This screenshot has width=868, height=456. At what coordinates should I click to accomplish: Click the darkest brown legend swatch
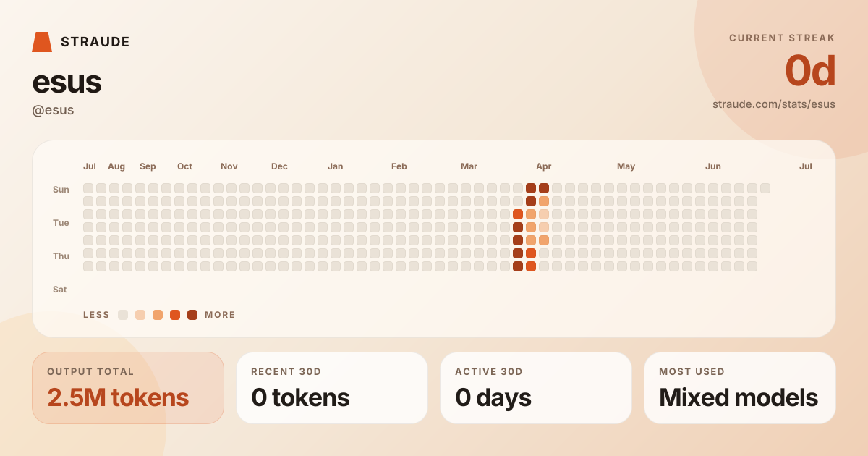(x=192, y=315)
